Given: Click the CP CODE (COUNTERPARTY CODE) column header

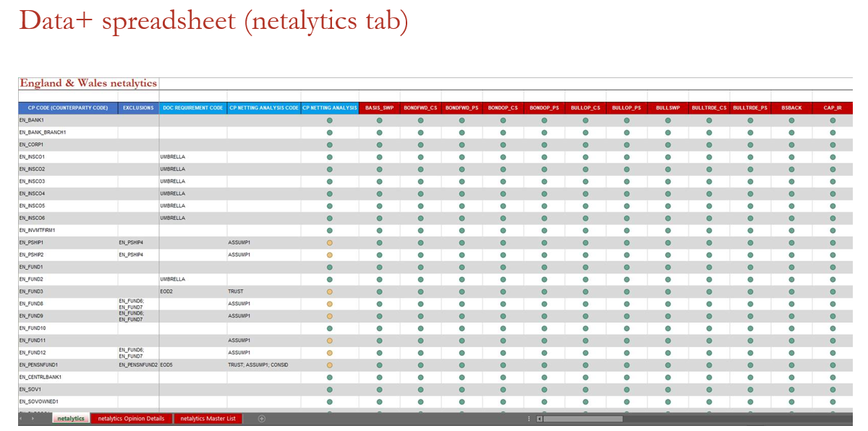Looking at the screenshot, I should [68, 108].
